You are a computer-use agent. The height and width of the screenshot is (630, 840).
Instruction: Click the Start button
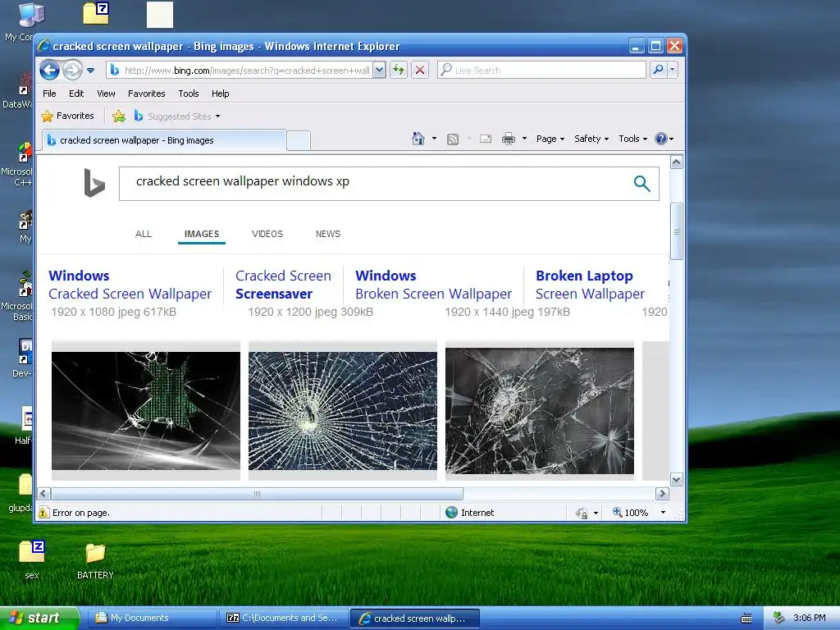(x=39, y=619)
